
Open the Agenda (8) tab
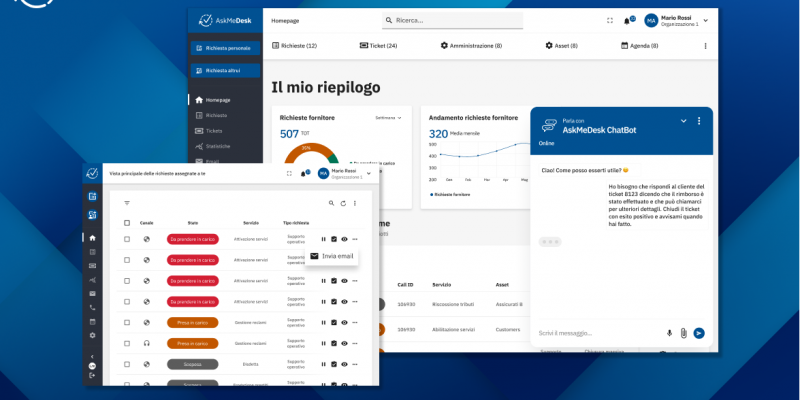639,46
